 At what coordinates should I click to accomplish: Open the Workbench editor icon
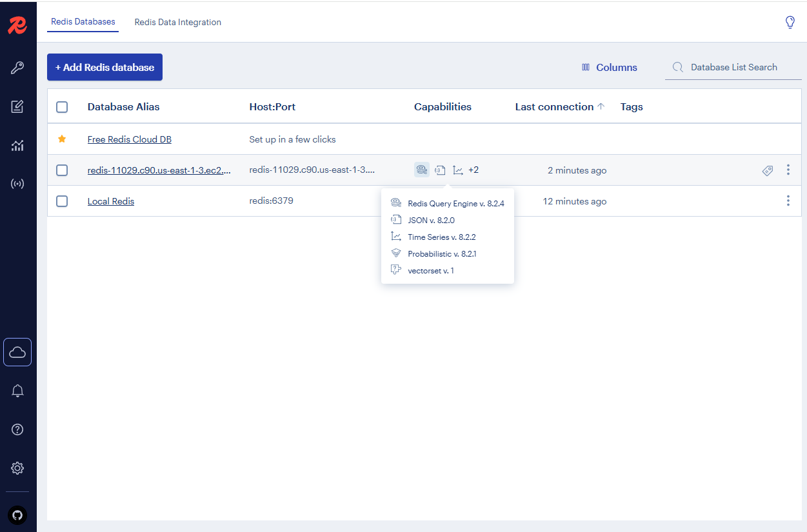17,106
